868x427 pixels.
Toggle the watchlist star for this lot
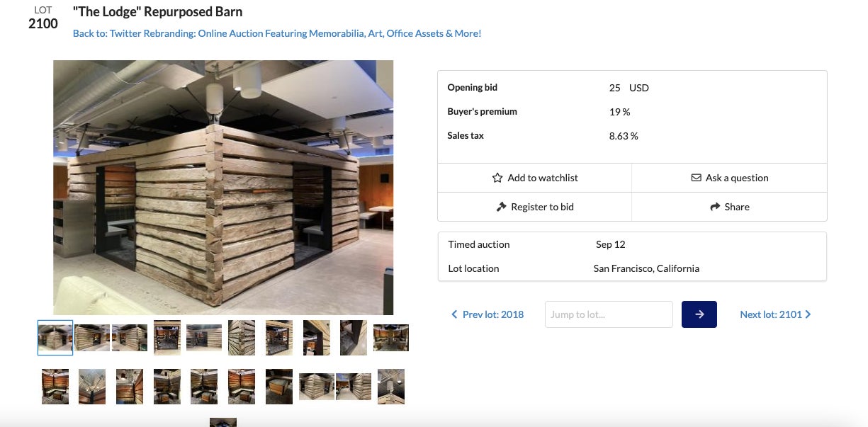click(x=497, y=178)
